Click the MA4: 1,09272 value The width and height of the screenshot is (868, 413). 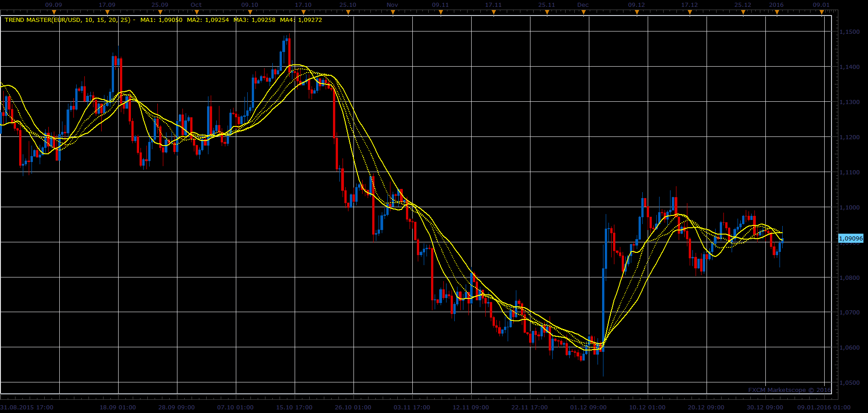pyautogui.click(x=301, y=20)
